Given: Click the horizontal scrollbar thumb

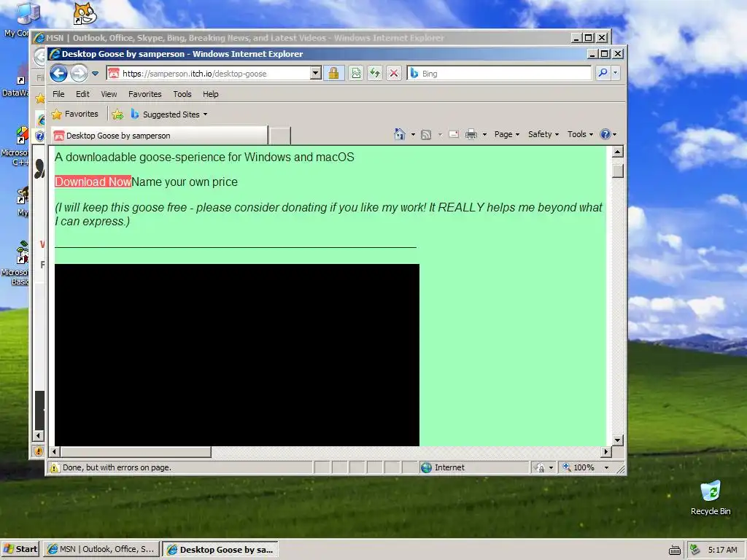Looking at the screenshot, I should coord(136,451).
